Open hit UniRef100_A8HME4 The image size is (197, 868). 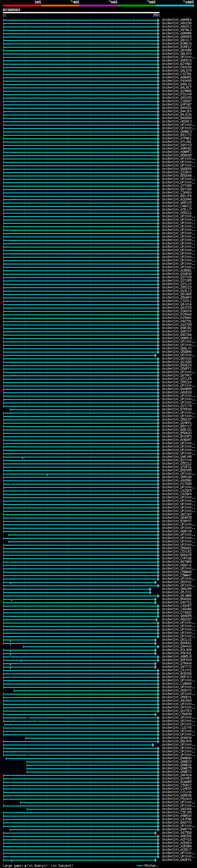point(177,20)
